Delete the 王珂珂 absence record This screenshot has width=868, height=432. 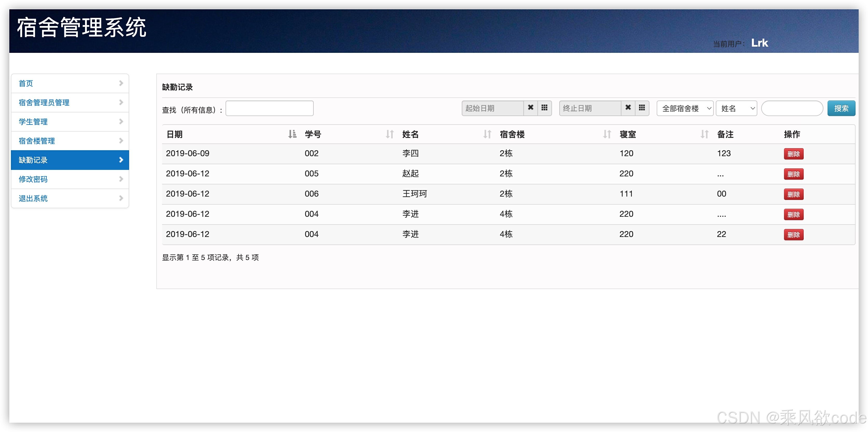(793, 194)
